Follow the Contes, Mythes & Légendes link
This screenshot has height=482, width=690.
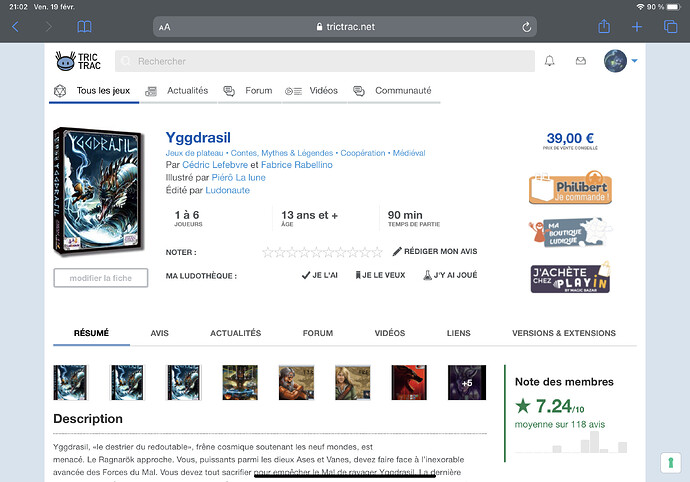click(282, 153)
